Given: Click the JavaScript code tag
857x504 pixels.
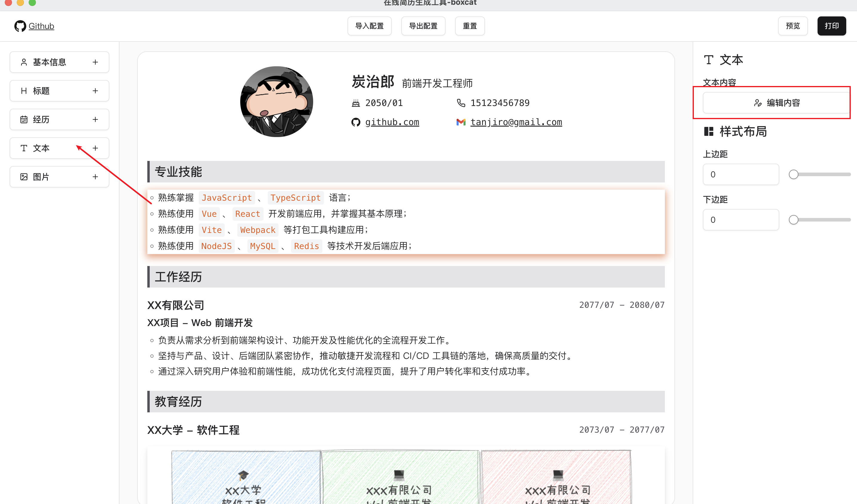Looking at the screenshot, I should point(227,198).
